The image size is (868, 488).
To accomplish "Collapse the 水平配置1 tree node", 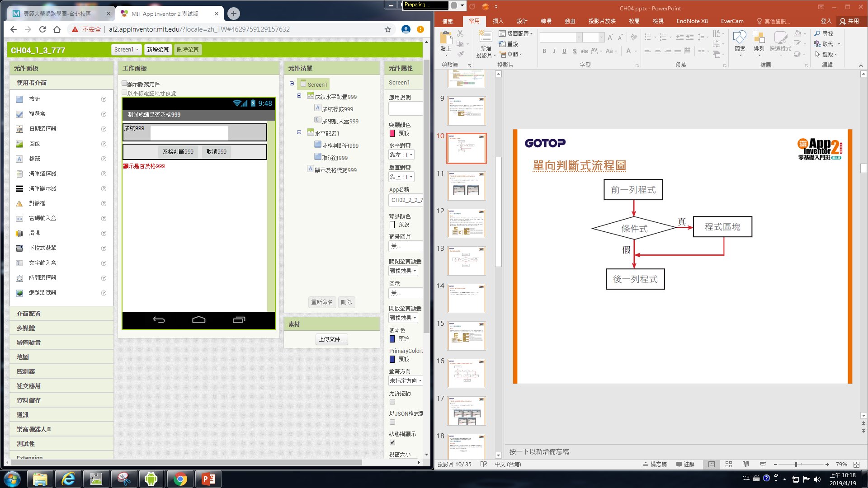I will 299,132.
